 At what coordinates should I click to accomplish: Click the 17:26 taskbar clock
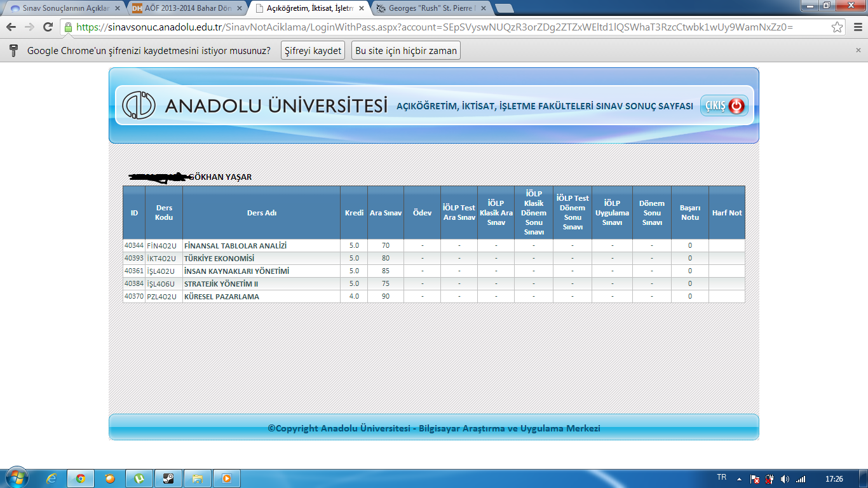(834, 479)
